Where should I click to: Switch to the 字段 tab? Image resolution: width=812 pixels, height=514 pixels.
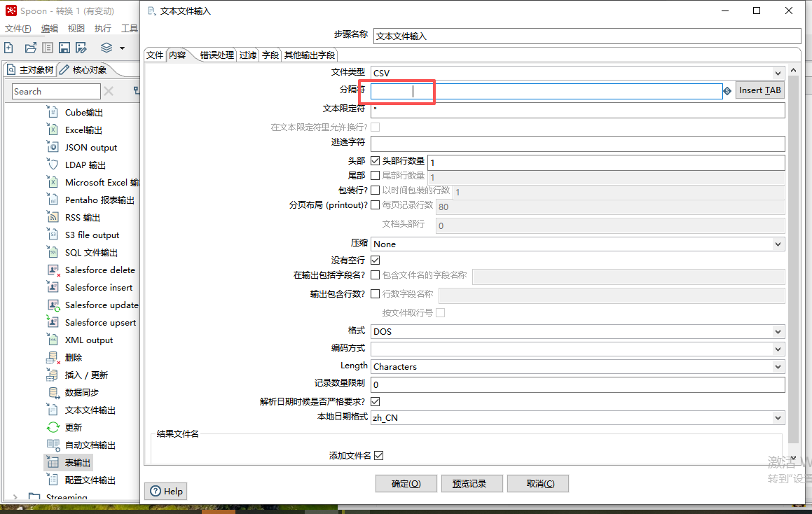270,55
